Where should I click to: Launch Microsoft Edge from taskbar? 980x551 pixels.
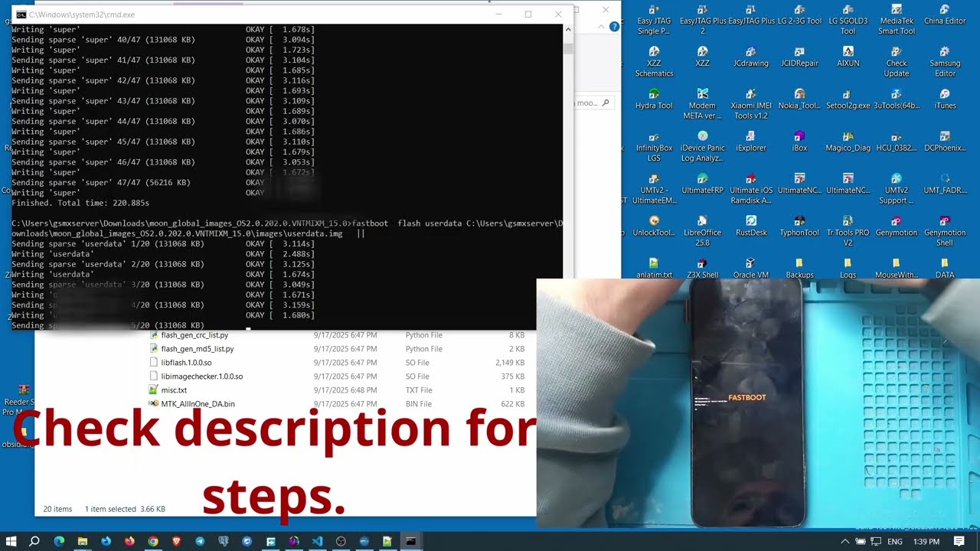(x=59, y=541)
